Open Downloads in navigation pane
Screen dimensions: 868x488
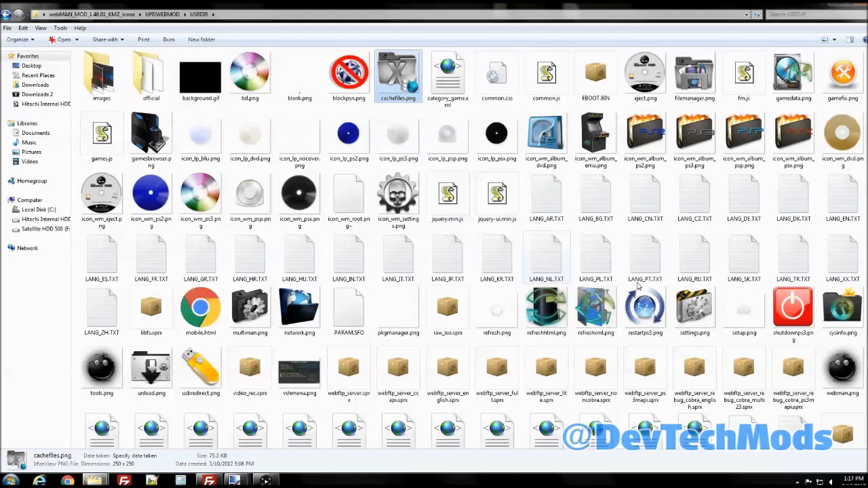pos(35,85)
